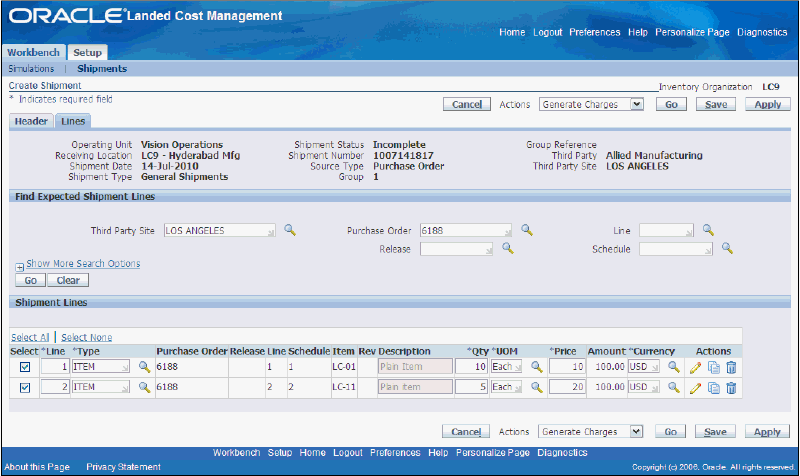The height and width of the screenshot is (476, 800).
Task: Open About this Page footer link
Action: (37, 467)
